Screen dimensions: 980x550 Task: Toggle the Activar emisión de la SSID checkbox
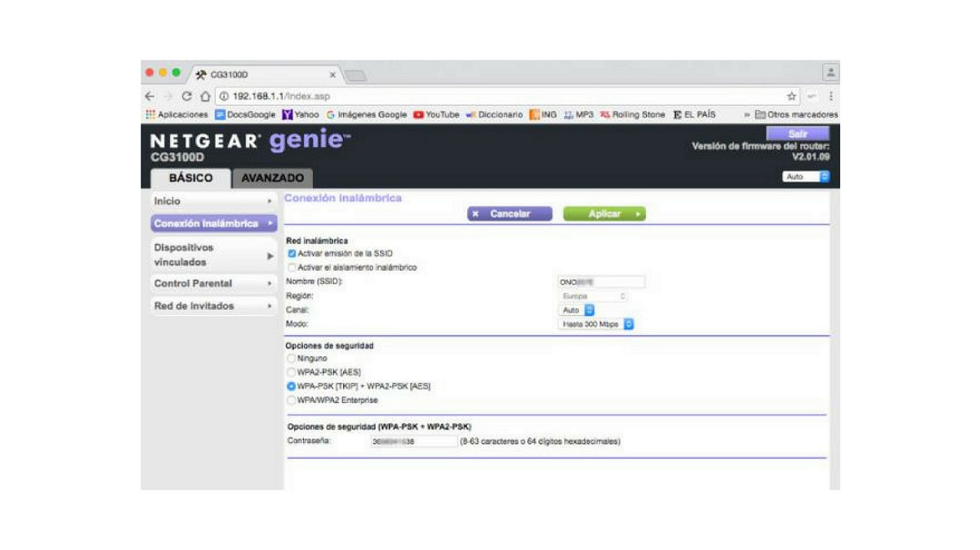point(292,254)
